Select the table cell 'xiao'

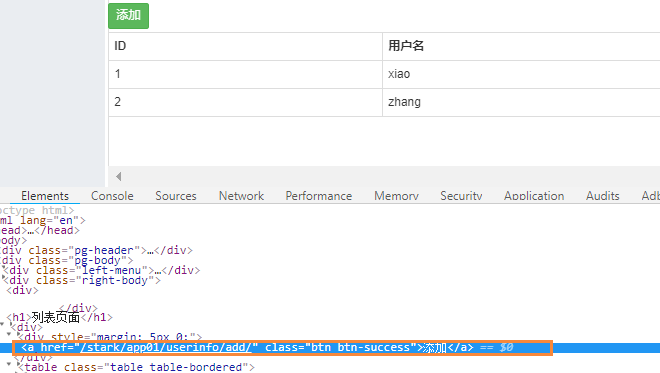tap(521, 74)
